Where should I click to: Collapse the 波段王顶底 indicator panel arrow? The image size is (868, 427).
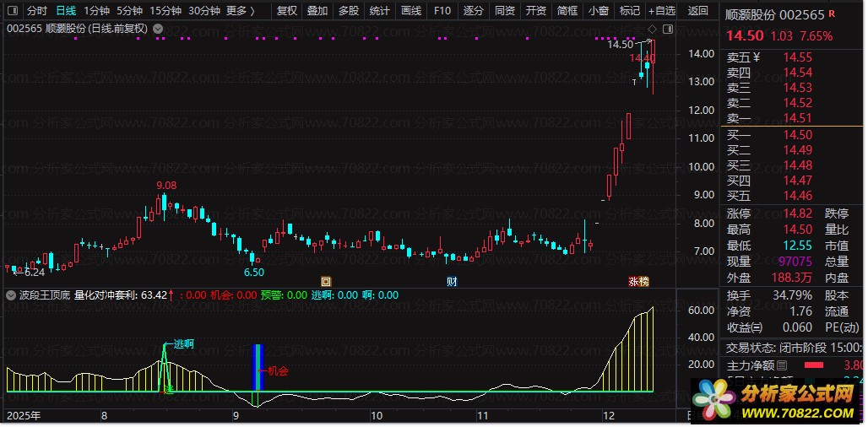click(10, 295)
